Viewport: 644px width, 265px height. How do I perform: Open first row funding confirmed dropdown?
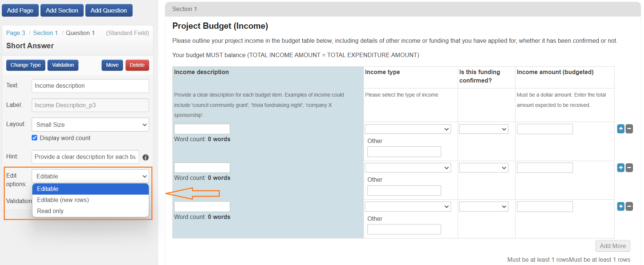[x=483, y=129]
